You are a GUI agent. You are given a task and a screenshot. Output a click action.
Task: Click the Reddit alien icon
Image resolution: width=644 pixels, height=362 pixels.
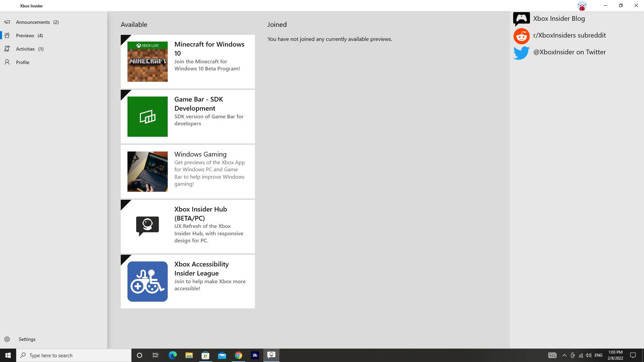521,36
